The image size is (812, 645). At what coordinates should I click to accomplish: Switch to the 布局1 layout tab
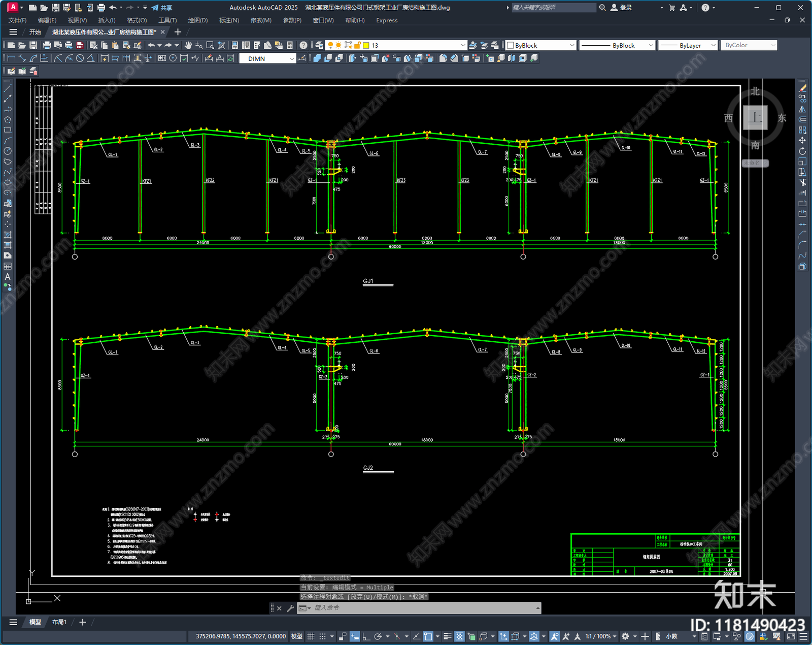click(59, 622)
